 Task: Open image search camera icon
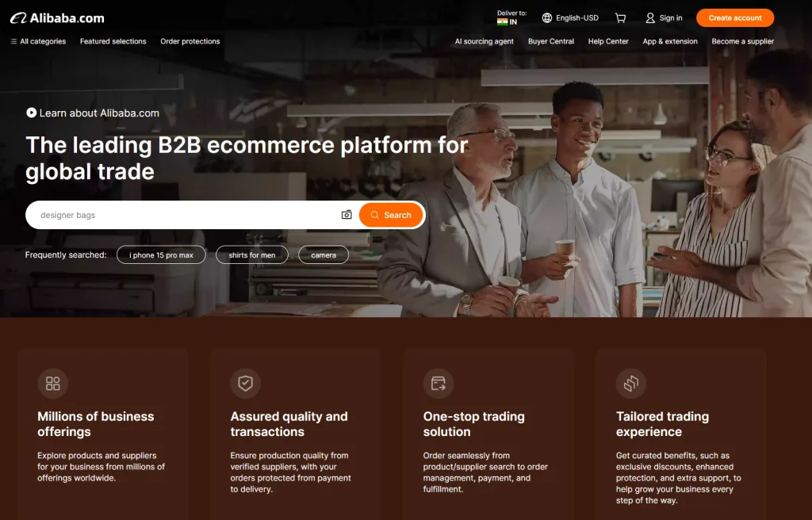(347, 215)
